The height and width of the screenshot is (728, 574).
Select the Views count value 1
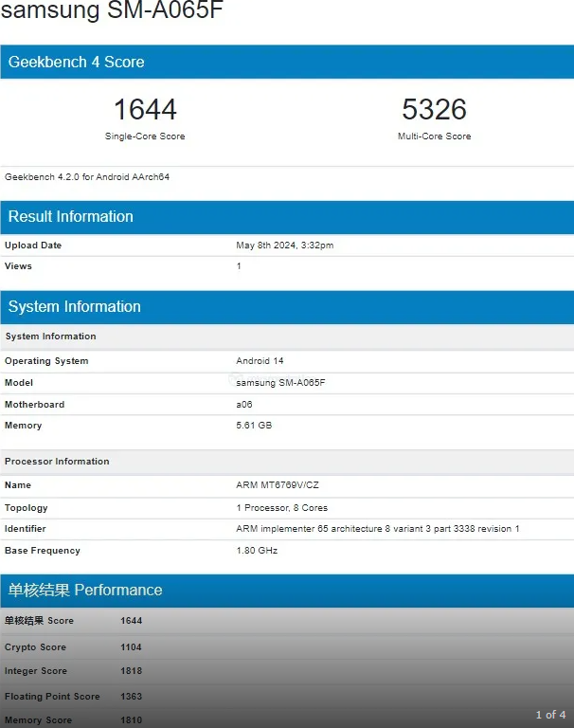click(x=239, y=266)
